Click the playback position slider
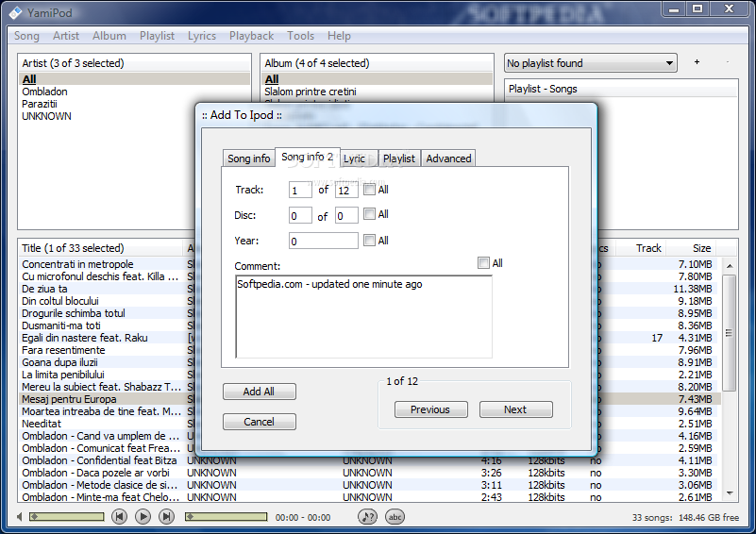 pyautogui.click(x=227, y=517)
